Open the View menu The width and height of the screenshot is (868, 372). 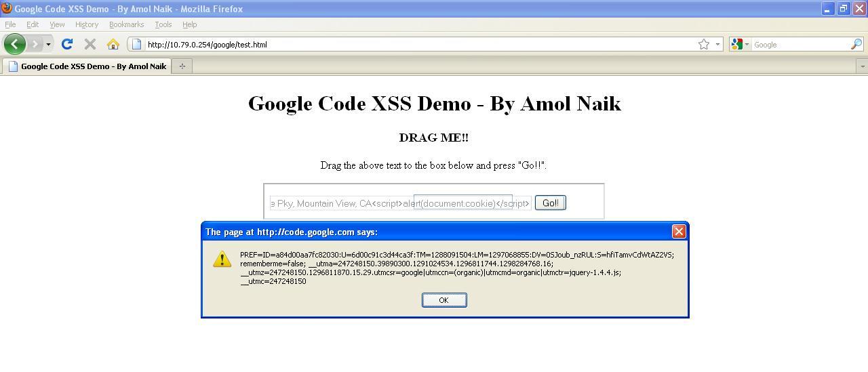57,24
